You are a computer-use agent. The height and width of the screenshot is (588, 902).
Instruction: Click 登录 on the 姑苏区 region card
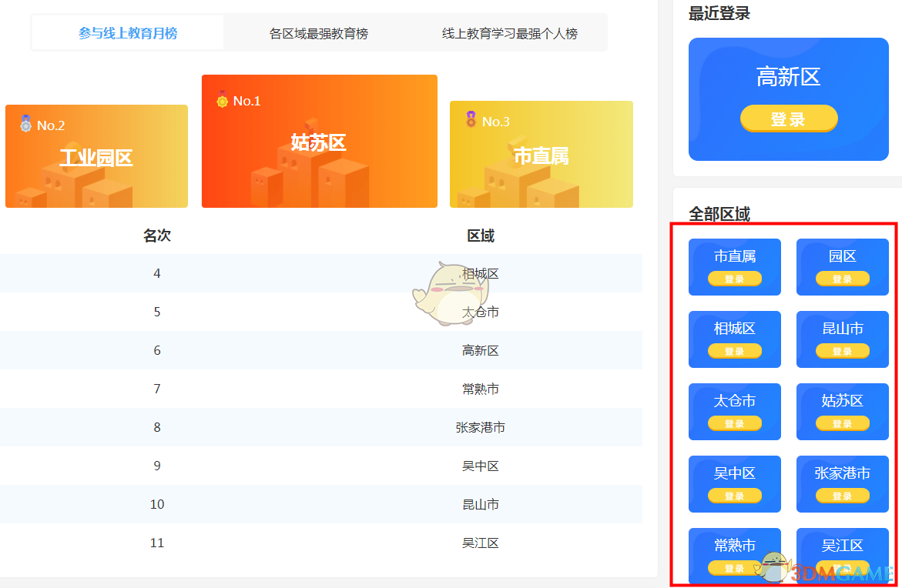(842, 423)
